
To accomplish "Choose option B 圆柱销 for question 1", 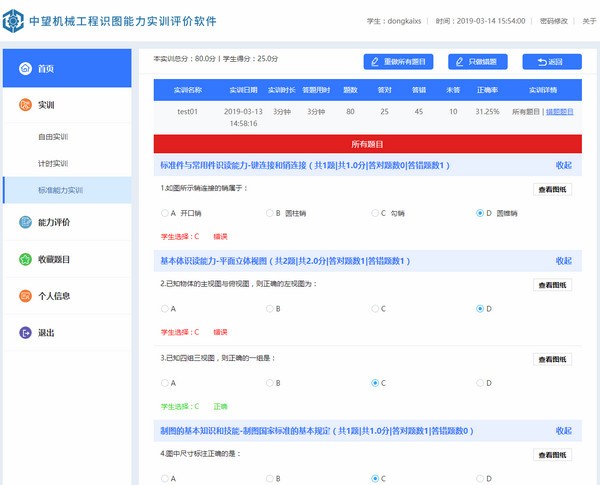I will (x=269, y=213).
